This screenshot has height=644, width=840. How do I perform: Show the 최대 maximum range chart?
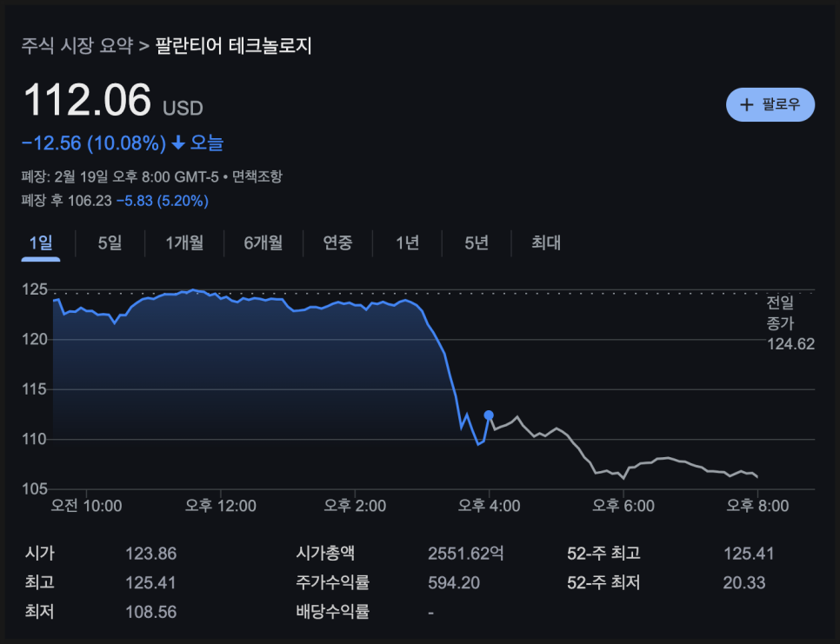point(546,243)
